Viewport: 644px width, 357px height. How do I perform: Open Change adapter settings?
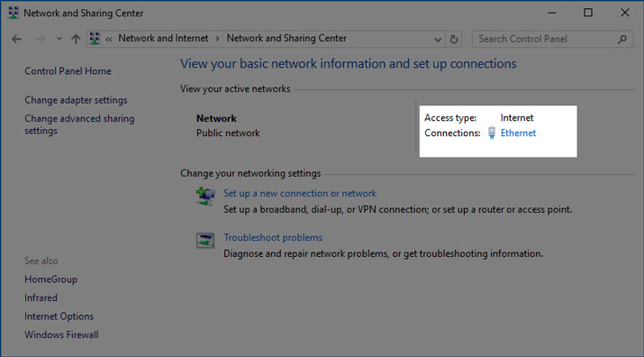76,100
